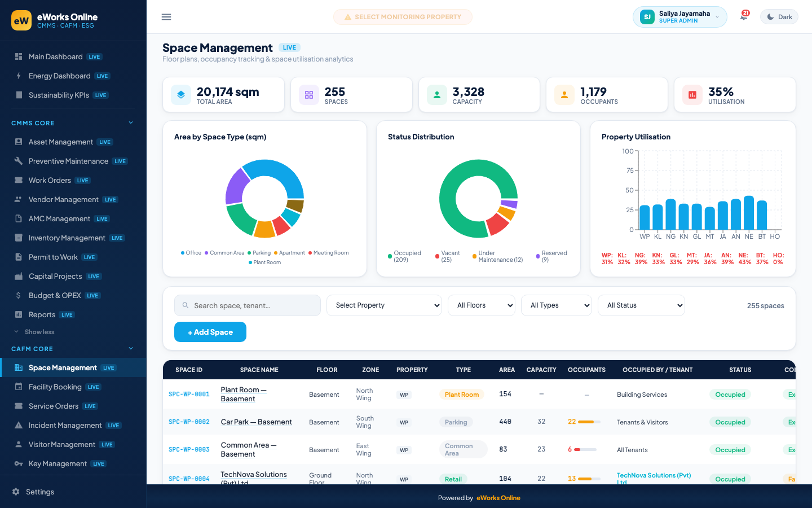The width and height of the screenshot is (812, 508).
Task: Click the Add Space button
Action: [210, 332]
